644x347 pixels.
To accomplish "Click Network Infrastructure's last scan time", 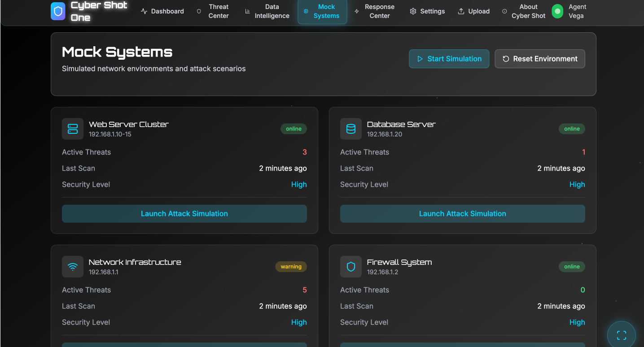I will pyautogui.click(x=283, y=306).
